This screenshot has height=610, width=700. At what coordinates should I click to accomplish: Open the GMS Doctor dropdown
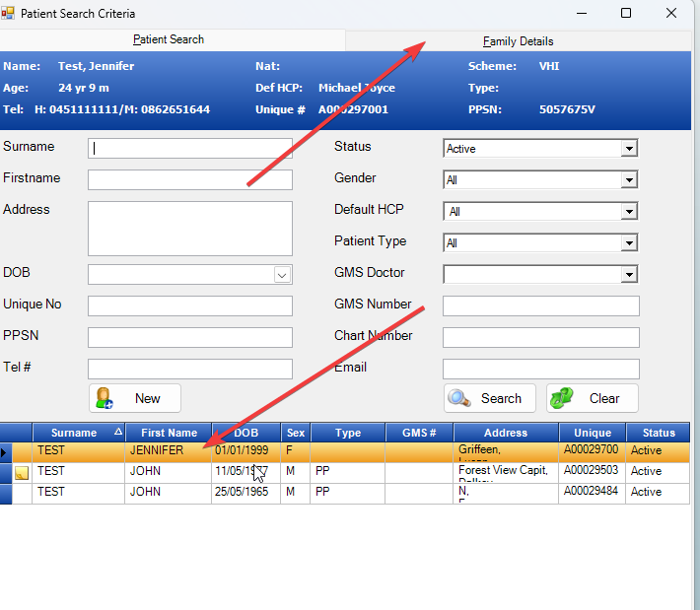629,275
